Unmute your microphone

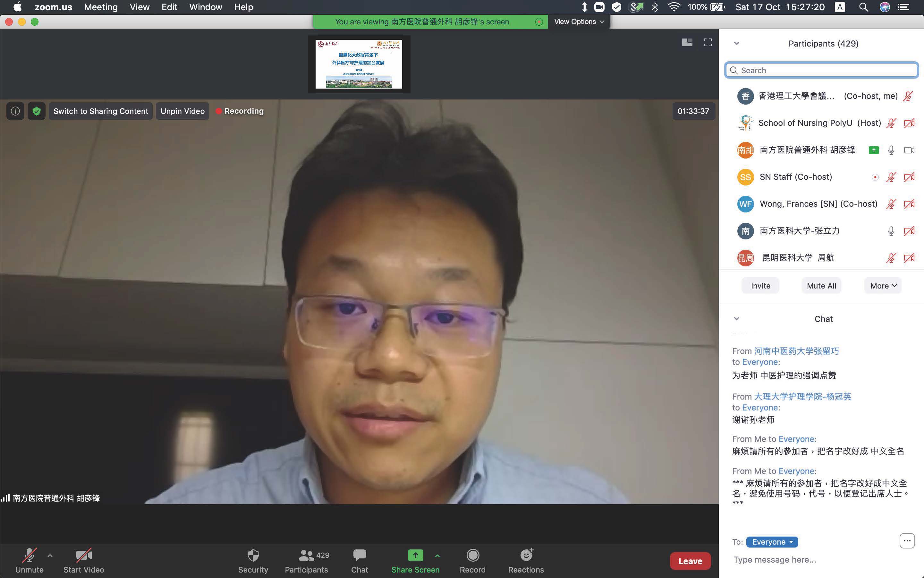click(29, 556)
